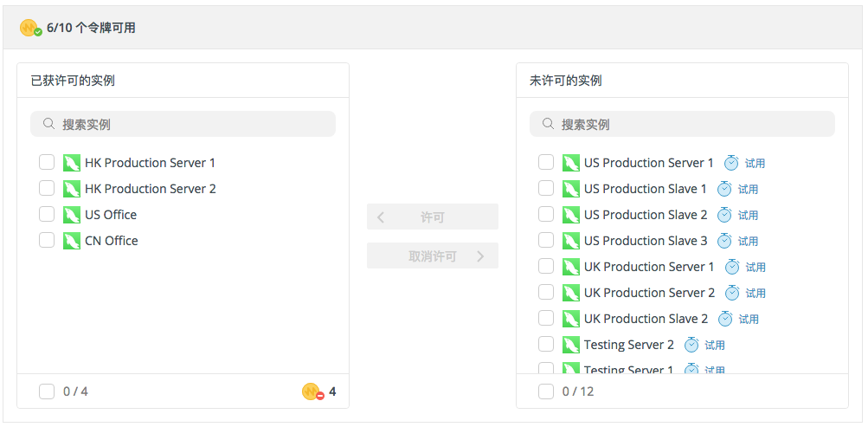This screenshot has height=427, width=868.
Task: Check the HK Production Server 2 checkbox
Action: click(47, 189)
